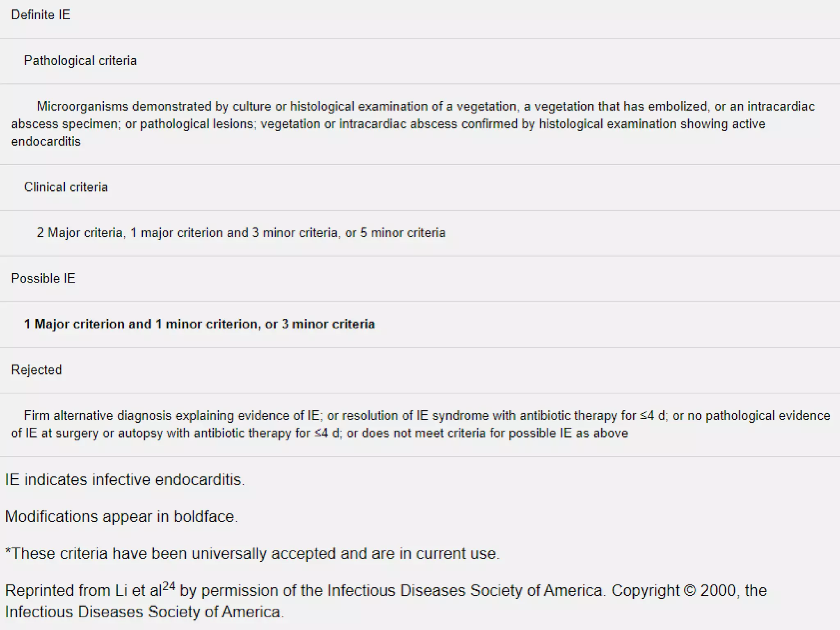
Task: Click the '5 minor criteria' phrase
Action: click(x=403, y=233)
